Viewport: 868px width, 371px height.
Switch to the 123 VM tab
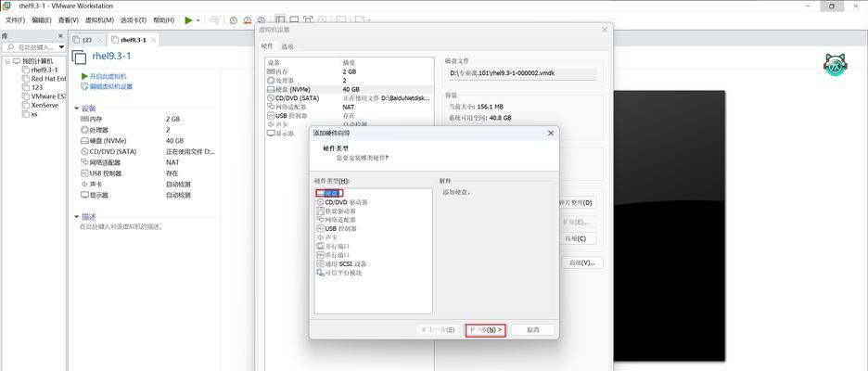[x=87, y=40]
